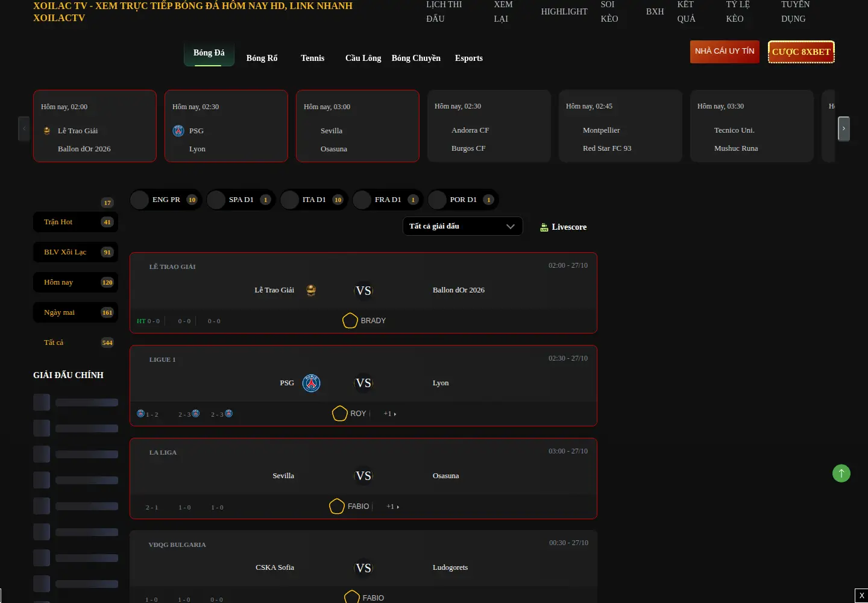868x603 pixels.
Task: Expand +1 more commentators in Sevilla match
Action: 392,507
